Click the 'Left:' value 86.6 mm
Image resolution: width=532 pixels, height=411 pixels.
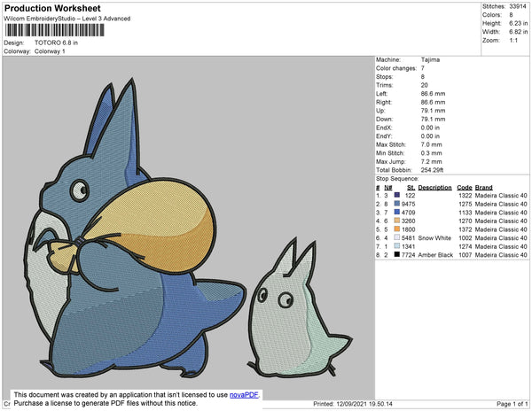pyautogui.click(x=433, y=94)
